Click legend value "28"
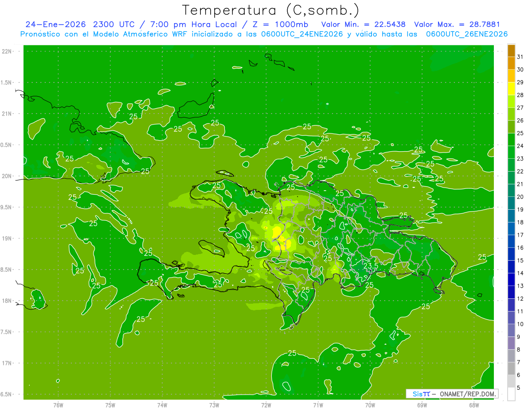The image size is (532, 411). 520,95
